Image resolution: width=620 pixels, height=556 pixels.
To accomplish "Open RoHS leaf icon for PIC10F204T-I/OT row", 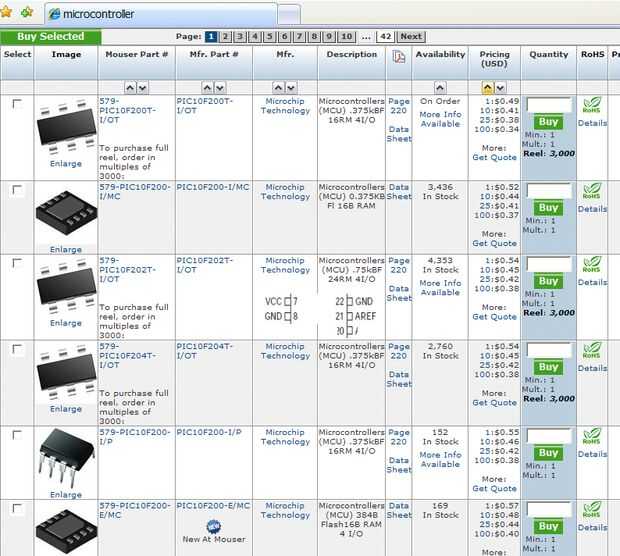I will tap(592, 350).
